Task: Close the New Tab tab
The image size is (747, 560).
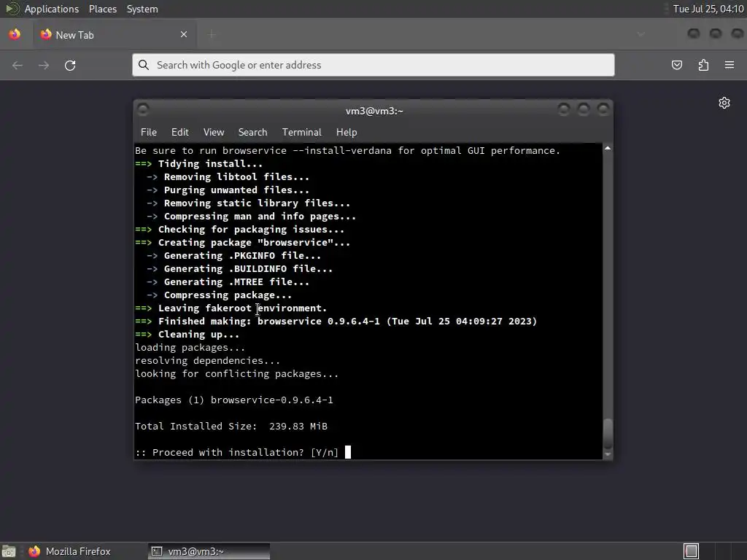Action: click(184, 34)
